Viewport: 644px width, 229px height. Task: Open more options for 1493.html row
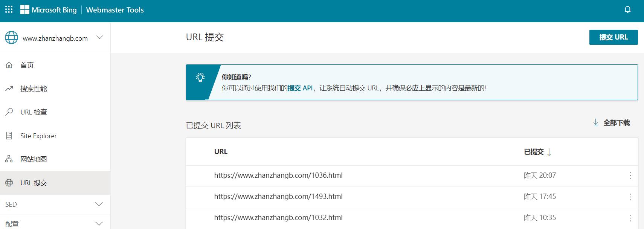(630, 197)
